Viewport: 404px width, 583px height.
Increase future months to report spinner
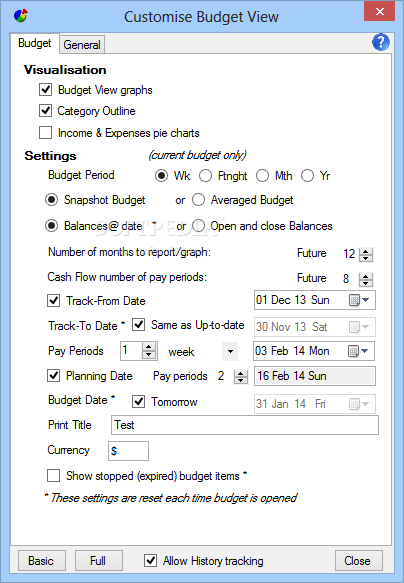coord(366,251)
